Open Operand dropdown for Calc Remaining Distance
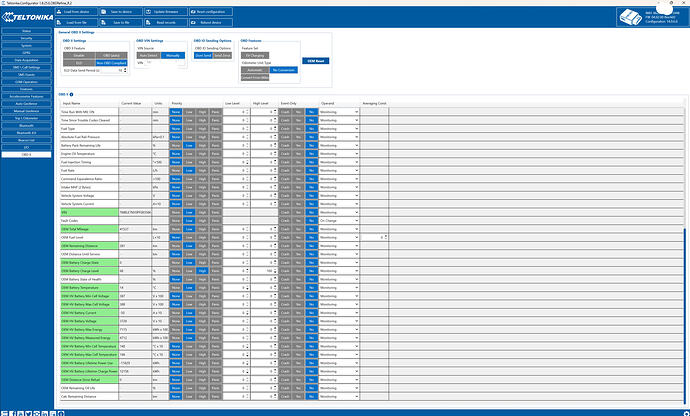This screenshot has width=690, height=416. tap(339, 396)
